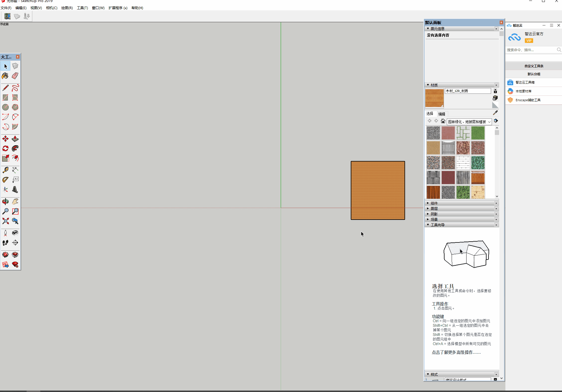Activate the Tape Measure tool

pos(5,170)
